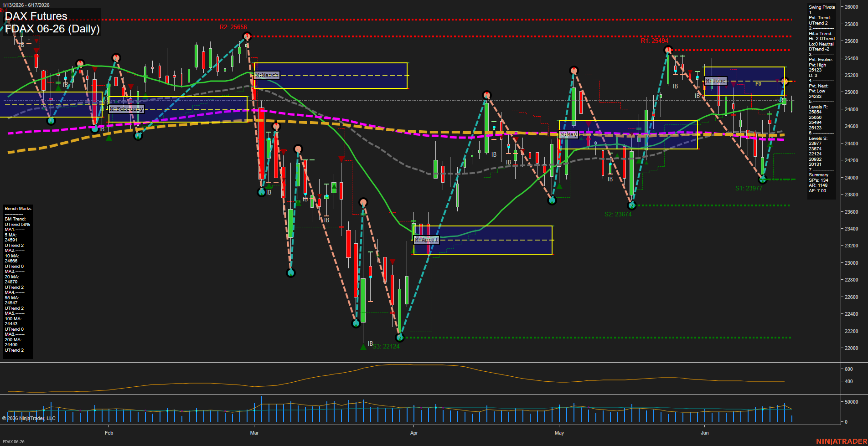Click the M:February monthly range label
The image size is (868, 446).
[127, 109]
